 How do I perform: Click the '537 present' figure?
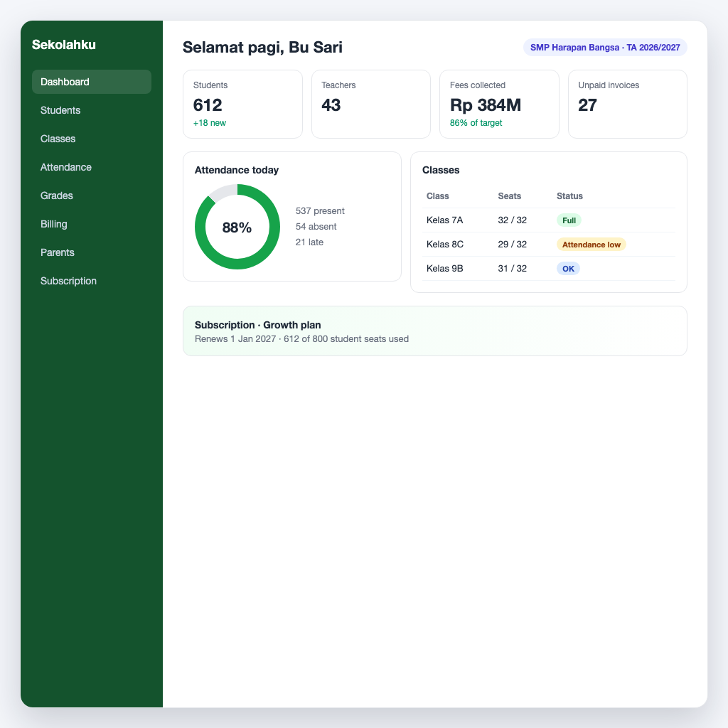click(320, 210)
